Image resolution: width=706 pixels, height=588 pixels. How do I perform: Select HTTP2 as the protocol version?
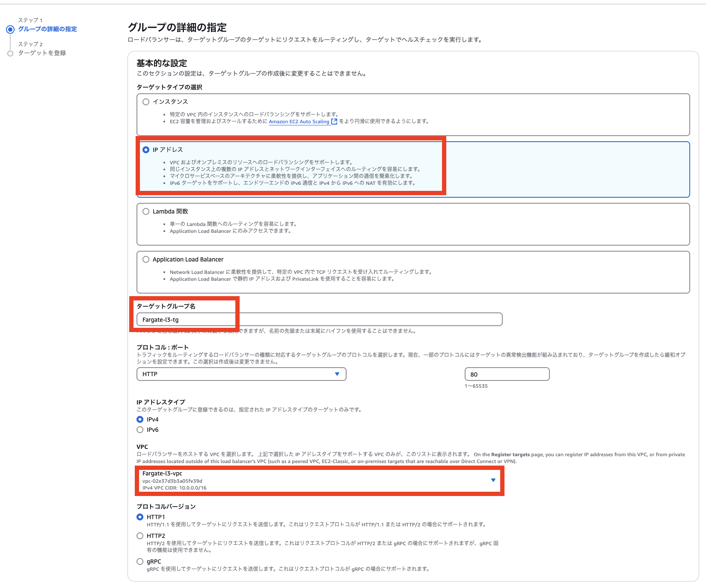click(x=139, y=535)
